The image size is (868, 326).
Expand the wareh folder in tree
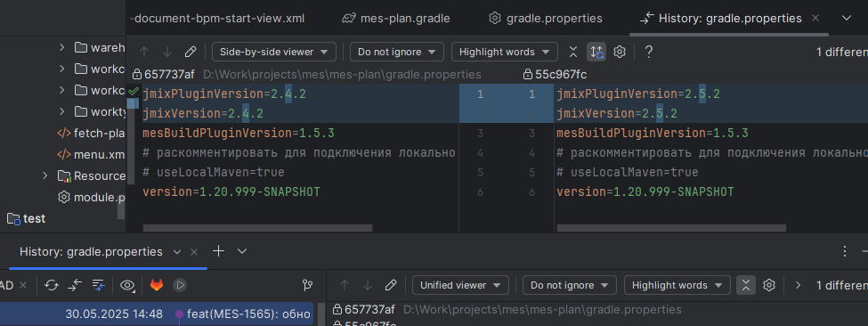click(62, 47)
